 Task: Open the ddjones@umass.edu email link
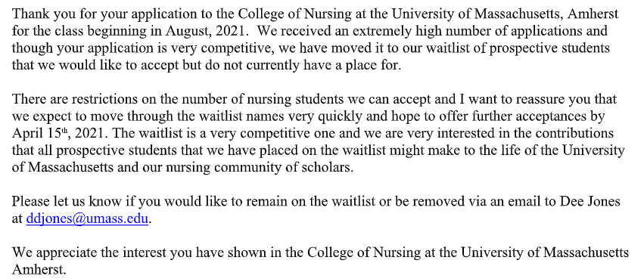pos(87,219)
